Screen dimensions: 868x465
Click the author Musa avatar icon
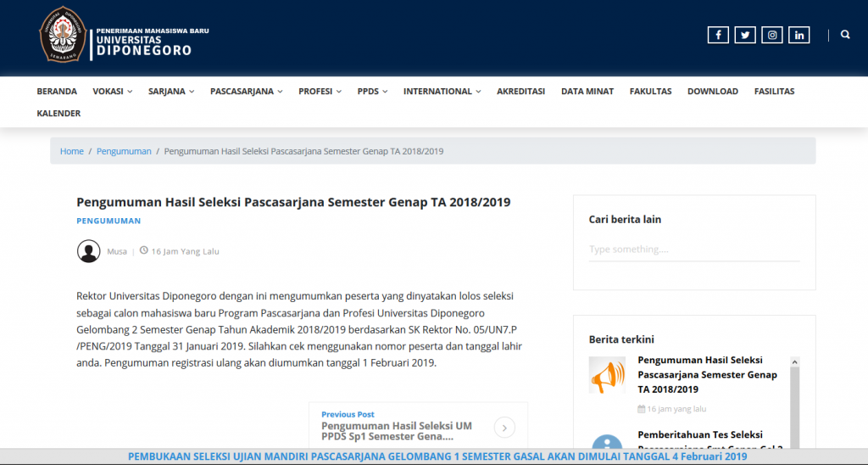point(88,251)
